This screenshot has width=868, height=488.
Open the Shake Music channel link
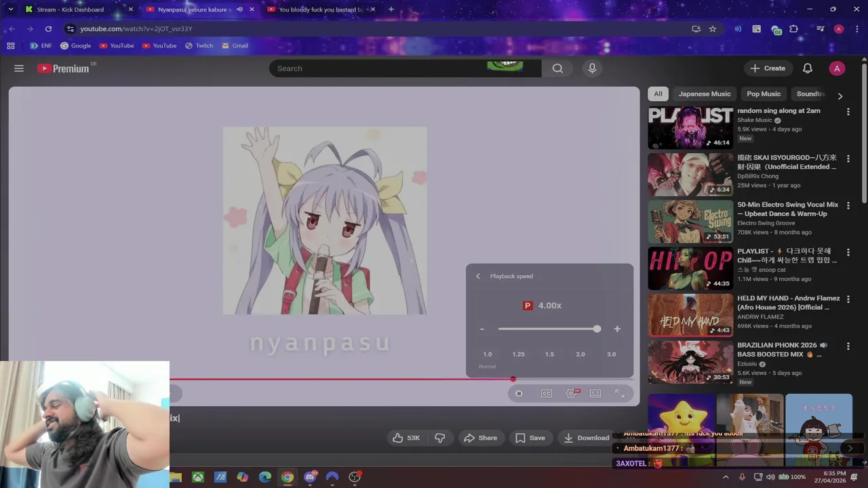755,120
